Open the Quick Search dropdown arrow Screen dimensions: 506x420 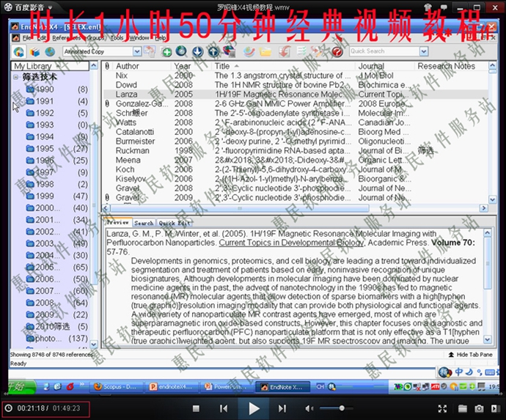424,51
